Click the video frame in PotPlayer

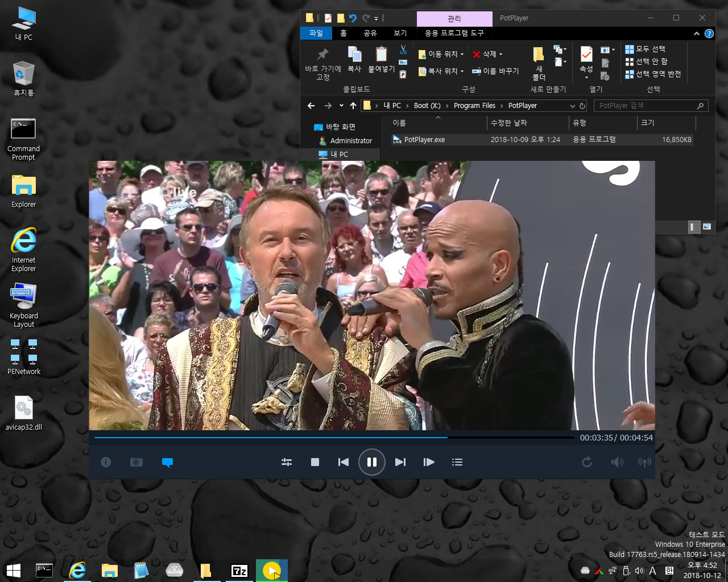pos(371,296)
